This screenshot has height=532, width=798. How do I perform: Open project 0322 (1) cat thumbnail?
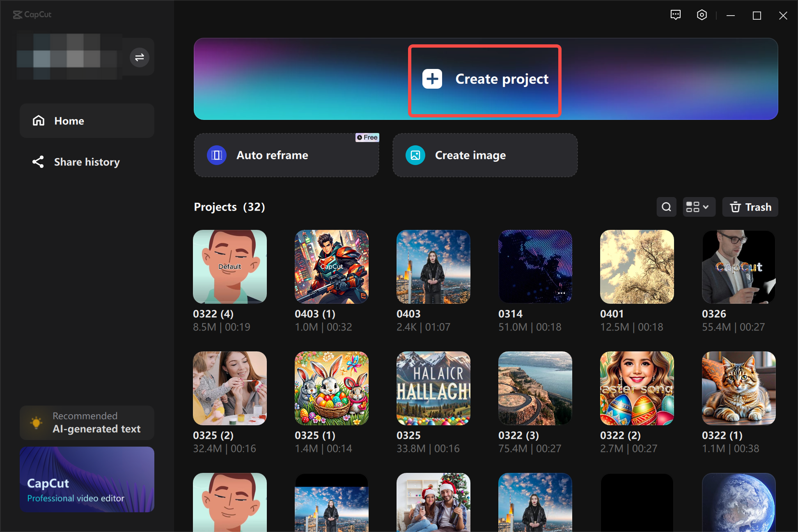[738, 388]
